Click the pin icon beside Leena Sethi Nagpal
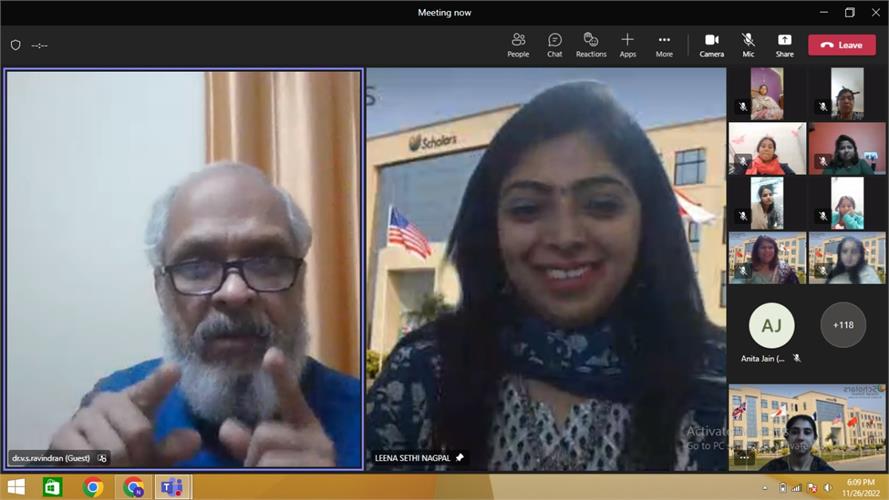 [x=460, y=457]
